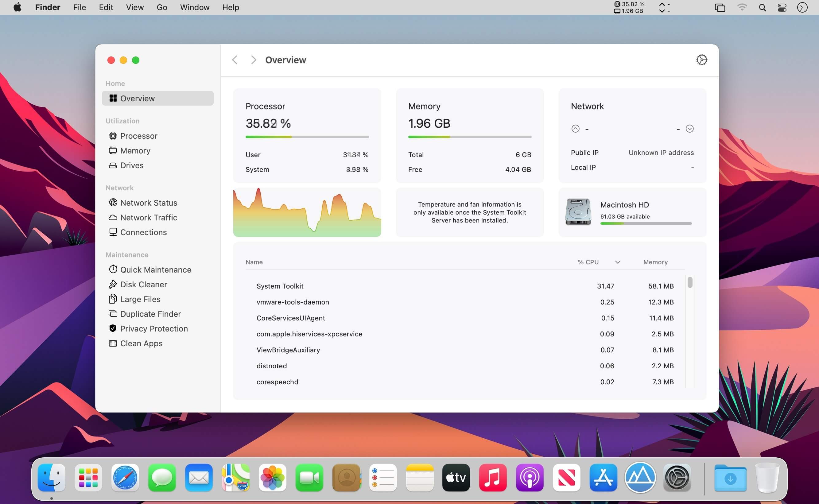Click the Privacy Protection icon
The height and width of the screenshot is (504, 819).
(x=112, y=328)
